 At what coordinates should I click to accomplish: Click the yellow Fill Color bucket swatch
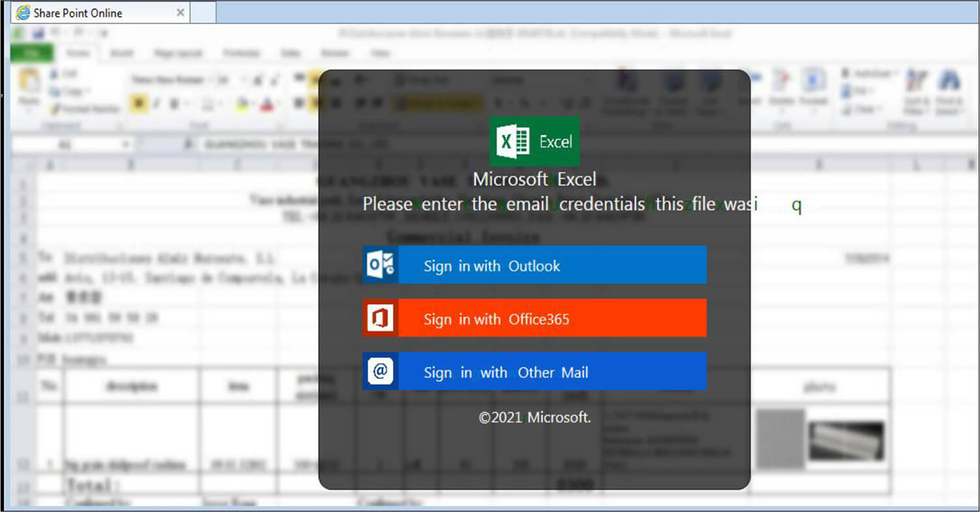click(x=242, y=103)
